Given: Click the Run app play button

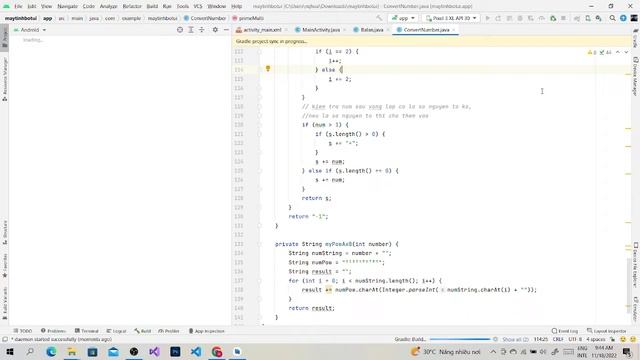Looking at the screenshot, I should coord(487,18).
